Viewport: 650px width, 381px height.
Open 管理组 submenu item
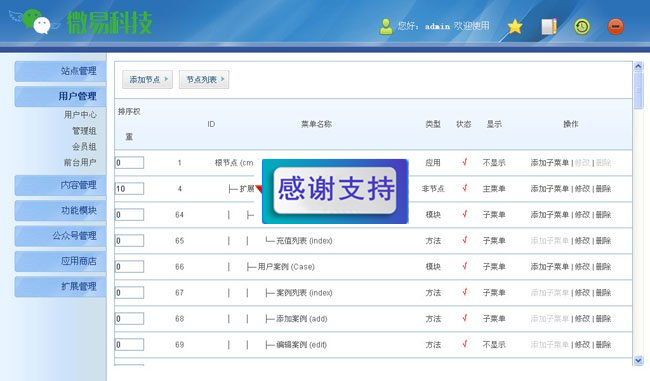point(84,131)
